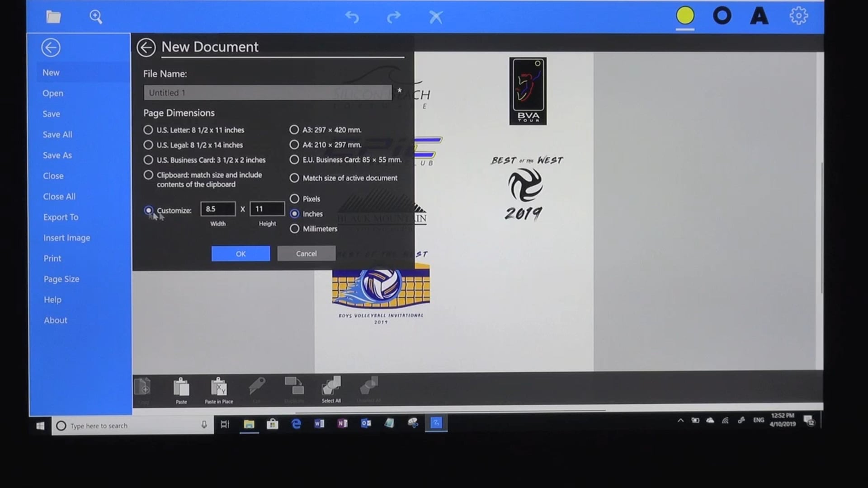Select U.S. Legal page size option
The image size is (868, 488).
pyautogui.click(x=148, y=145)
